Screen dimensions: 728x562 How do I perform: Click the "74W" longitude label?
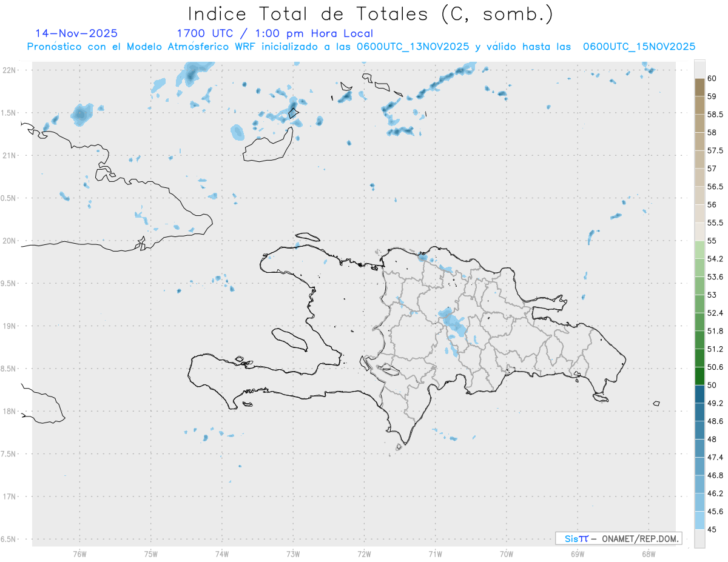(222, 554)
